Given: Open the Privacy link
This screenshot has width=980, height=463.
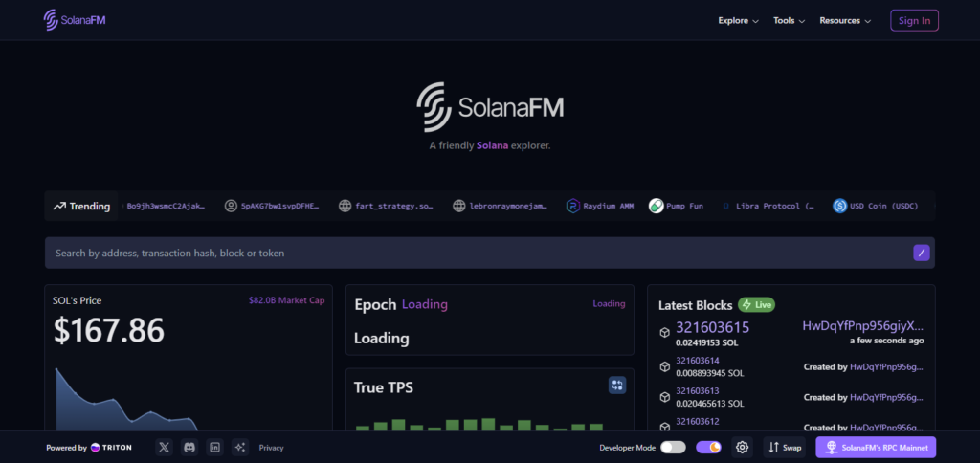Looking at the screenshot, I should point(271,448).
